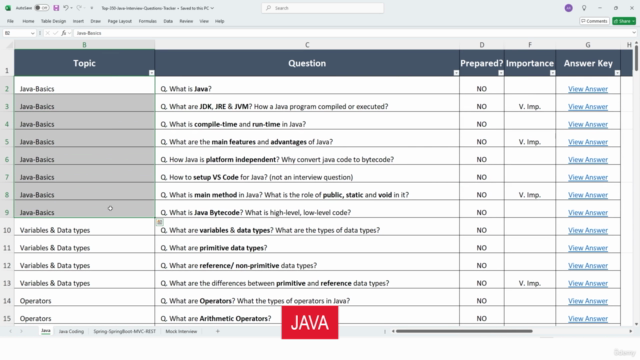This screenshot has width=640, height=360.
Task: Switch to the Mock Interview sheet tab
Action: coord(181,331)
